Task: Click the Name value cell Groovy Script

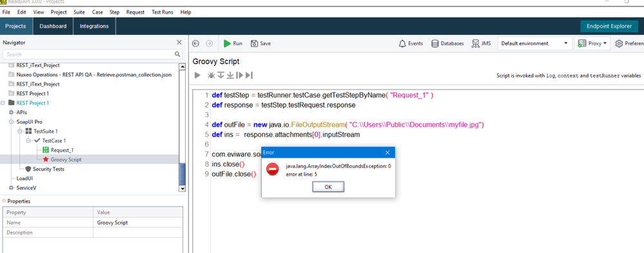Action: (x=138, y=223)
